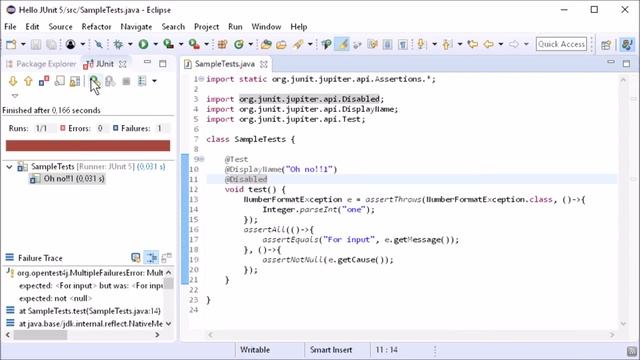The width and height of the screenshot is (640, 360).
Task: Click the Next Annotation arrow icon
Action: pos(422,44)
